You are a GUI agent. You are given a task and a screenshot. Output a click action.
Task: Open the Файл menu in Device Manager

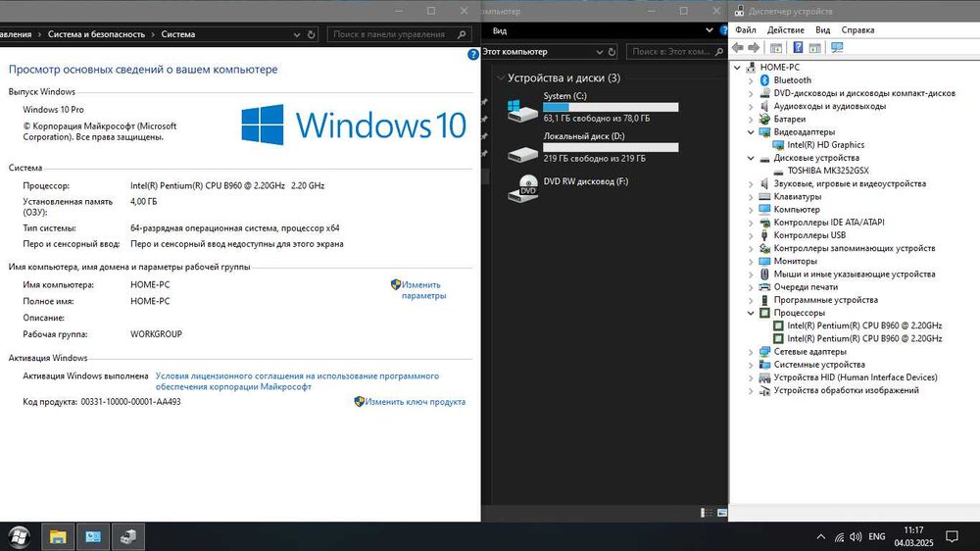[745, 30]
